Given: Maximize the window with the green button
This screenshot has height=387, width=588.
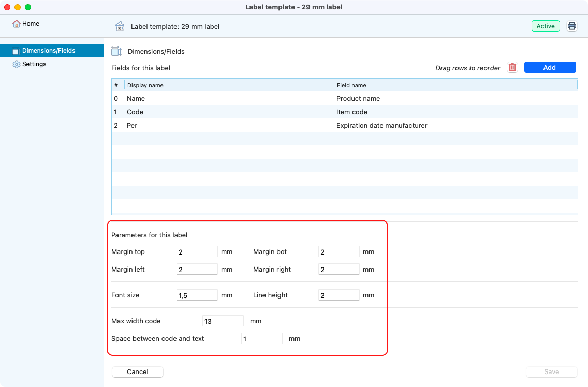Looking at the screenshot, I should click(28, 7).
